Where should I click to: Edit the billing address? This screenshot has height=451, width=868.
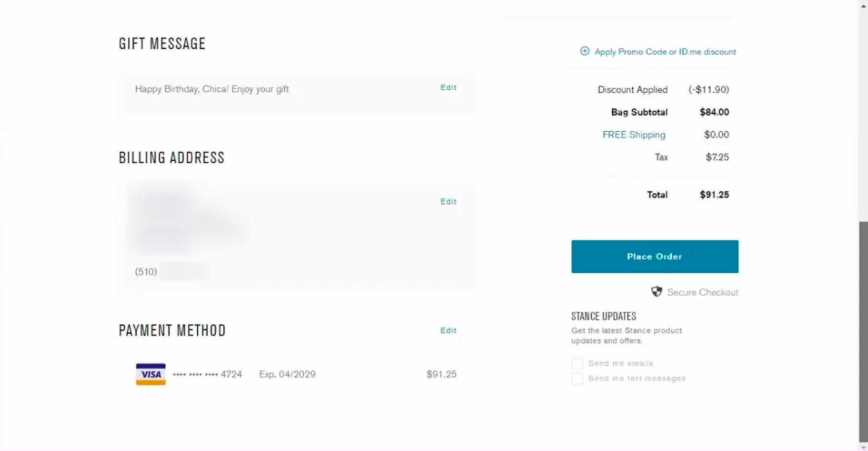point(448,201)
